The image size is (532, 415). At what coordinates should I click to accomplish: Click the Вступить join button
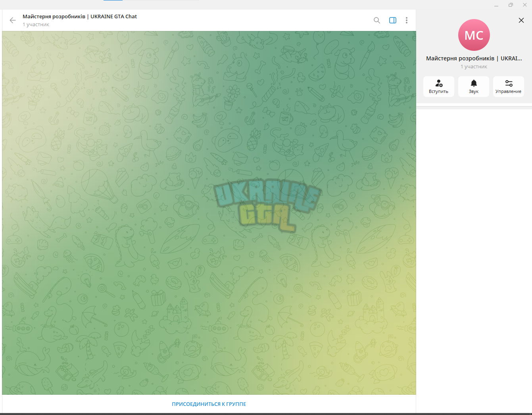(439, 87)
